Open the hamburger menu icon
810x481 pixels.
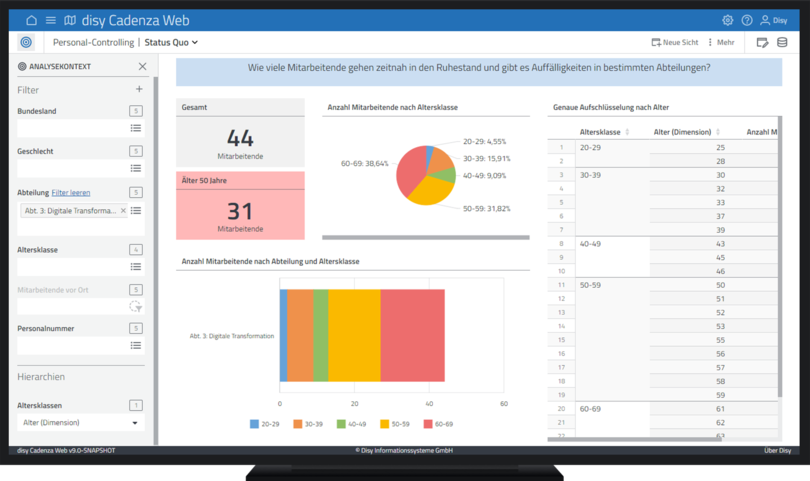(51, 20)
